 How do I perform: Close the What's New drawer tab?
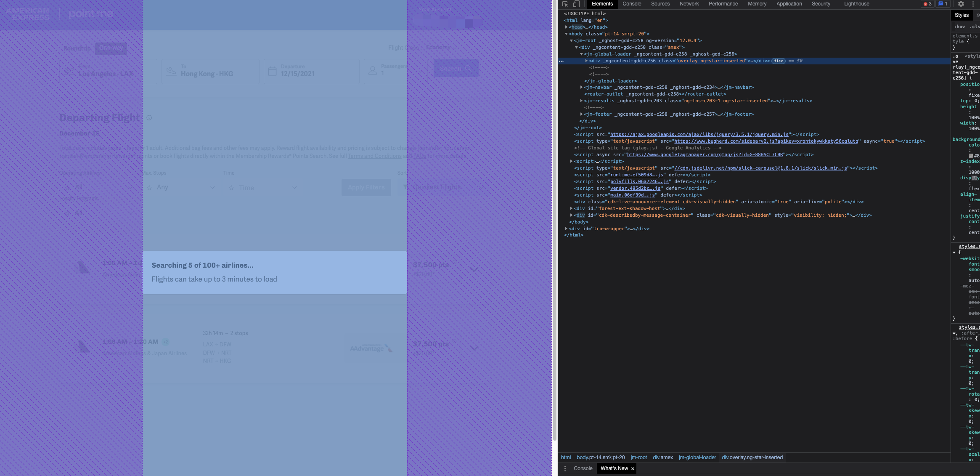[633, 468]
